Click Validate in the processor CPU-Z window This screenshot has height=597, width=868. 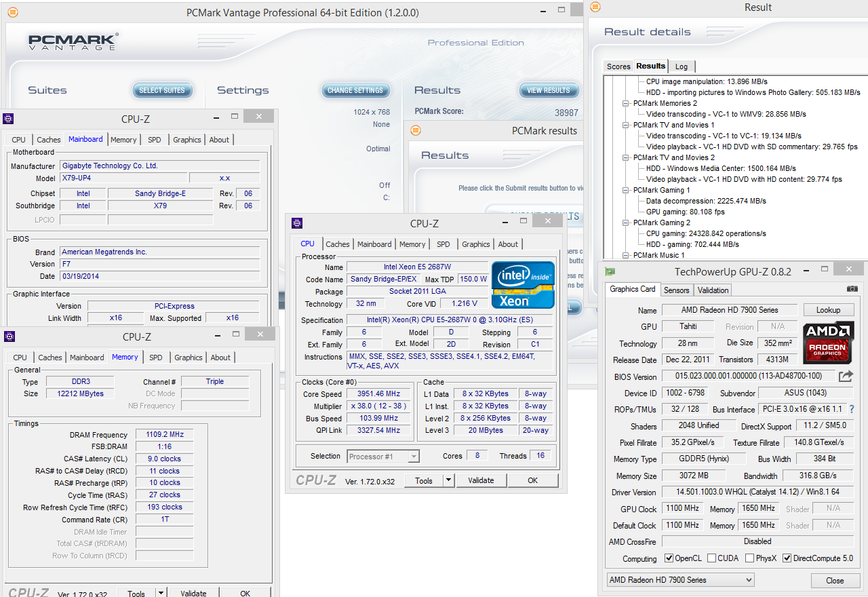[481, 480]
